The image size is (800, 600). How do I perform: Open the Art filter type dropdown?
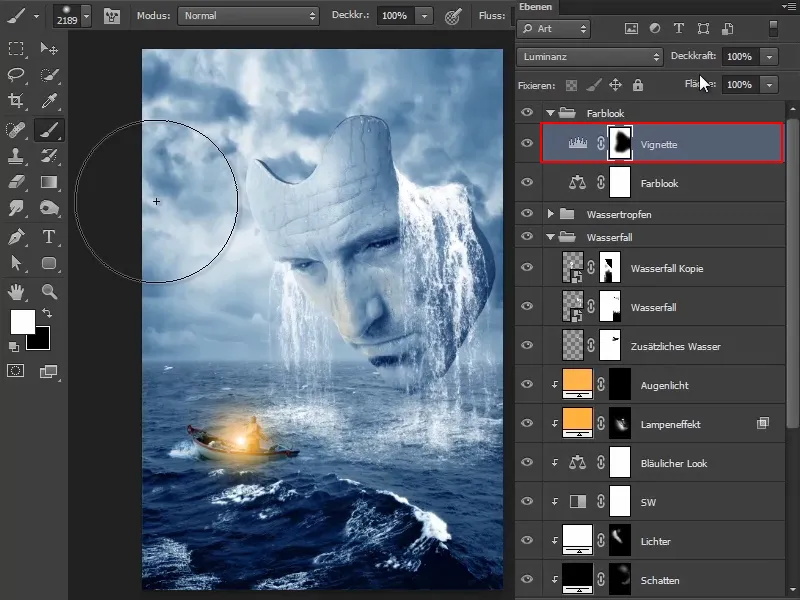[554, 29]
